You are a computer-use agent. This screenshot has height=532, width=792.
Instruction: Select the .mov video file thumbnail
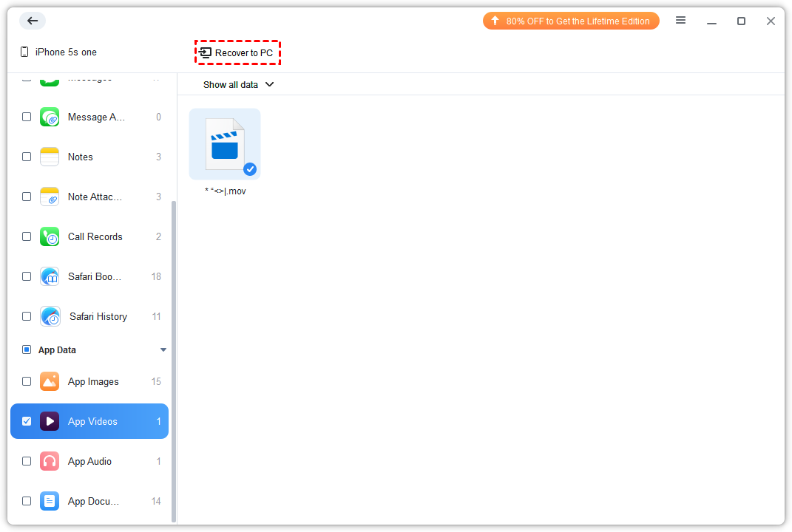[225, 144]
